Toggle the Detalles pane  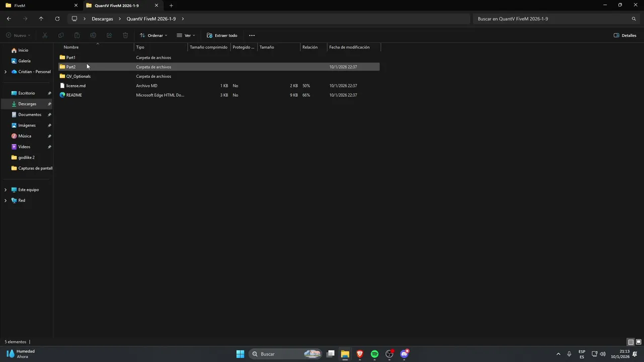(625, 35)
